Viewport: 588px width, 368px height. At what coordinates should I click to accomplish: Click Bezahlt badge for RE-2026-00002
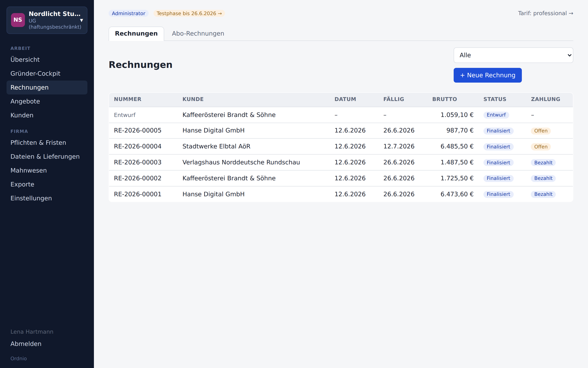point(543,178)
